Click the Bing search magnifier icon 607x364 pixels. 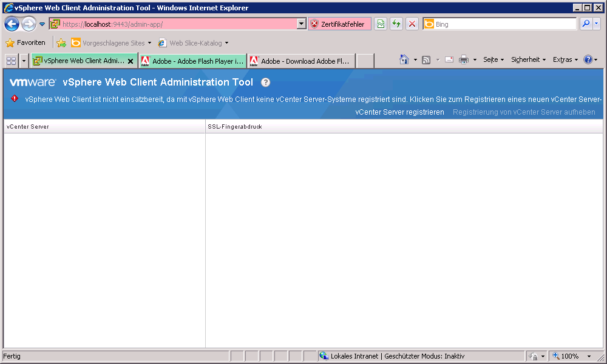586,24
